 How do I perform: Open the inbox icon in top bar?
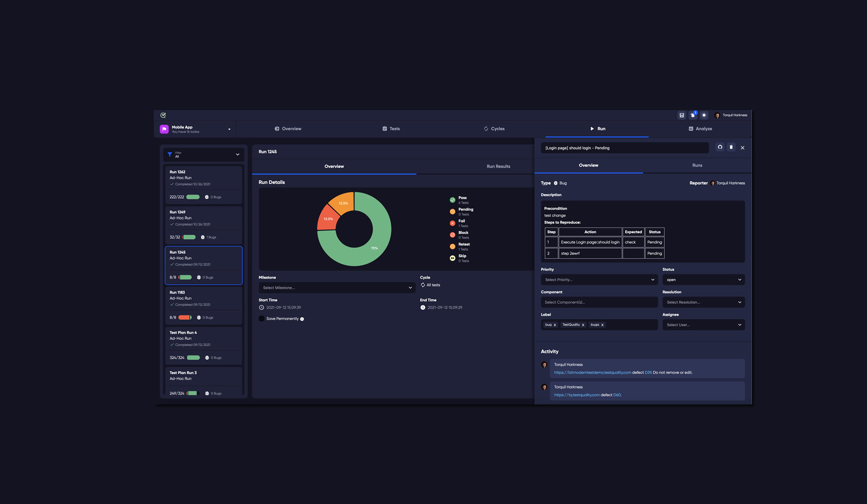pos(682,115)
